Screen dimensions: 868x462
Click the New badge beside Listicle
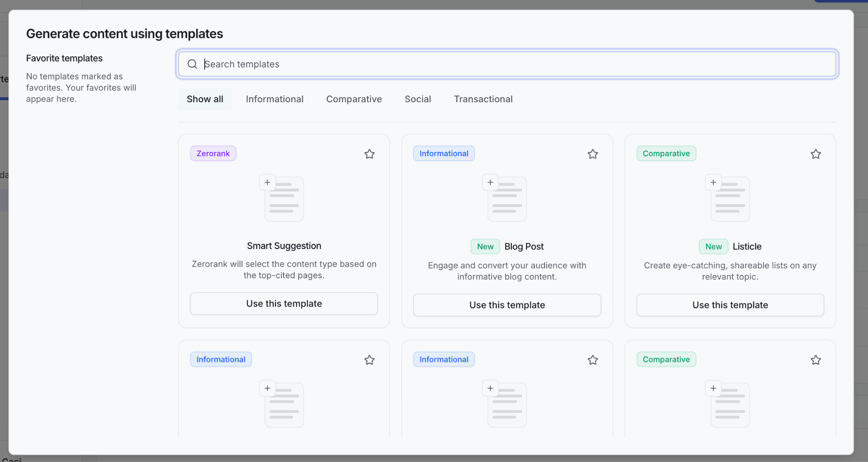(713, 246)
